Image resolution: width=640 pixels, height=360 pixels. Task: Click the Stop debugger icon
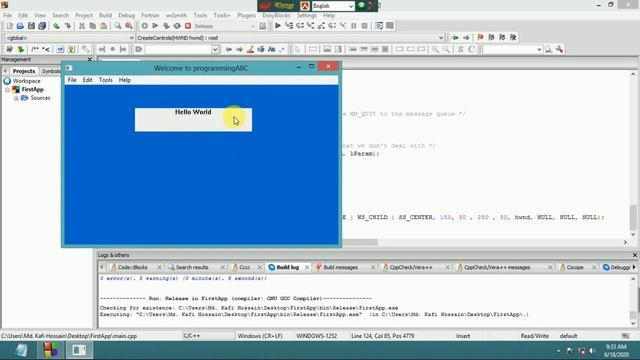[364, 26]
